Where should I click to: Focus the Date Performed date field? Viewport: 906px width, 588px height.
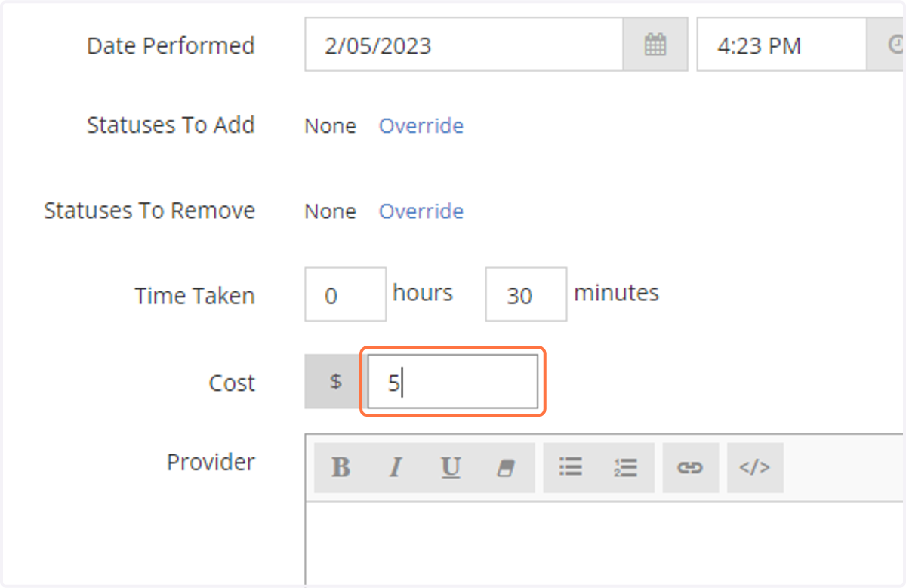(464, 45)
